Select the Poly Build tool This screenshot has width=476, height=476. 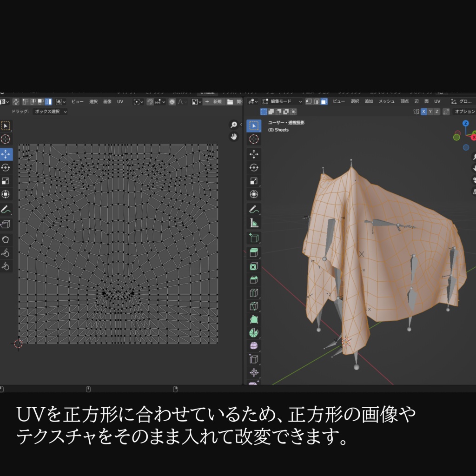[254, 320]
